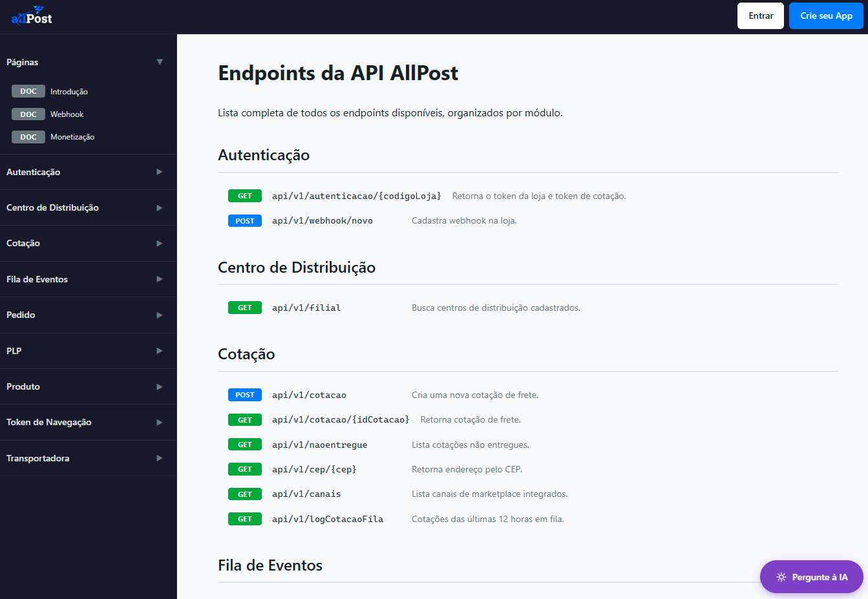Image resolution: width=868 pixels, height=599 pixels.
Task: Click the 'Cotação' content section heading
Action: pyautogui.click(x=246, y=354)
